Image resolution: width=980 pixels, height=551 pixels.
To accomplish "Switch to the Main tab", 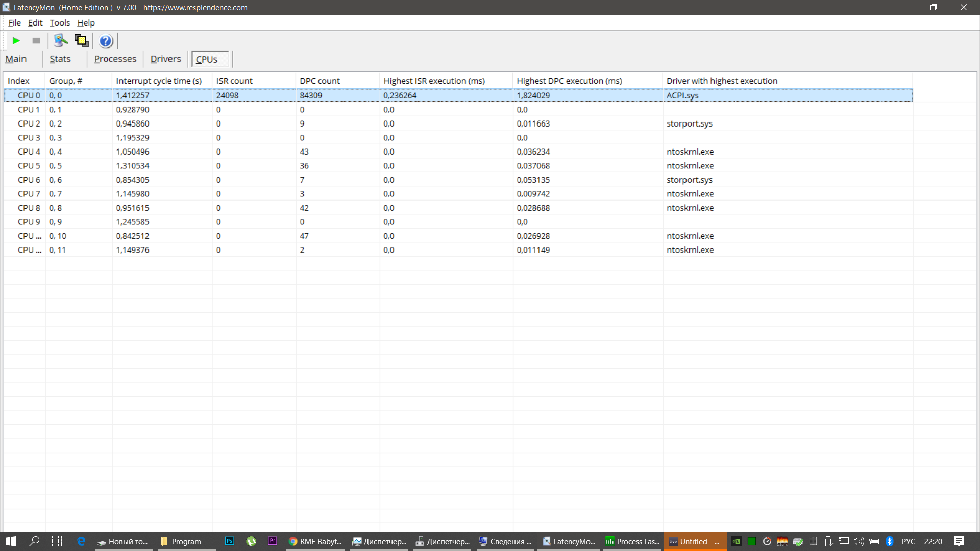I will (x=16, y=59).
